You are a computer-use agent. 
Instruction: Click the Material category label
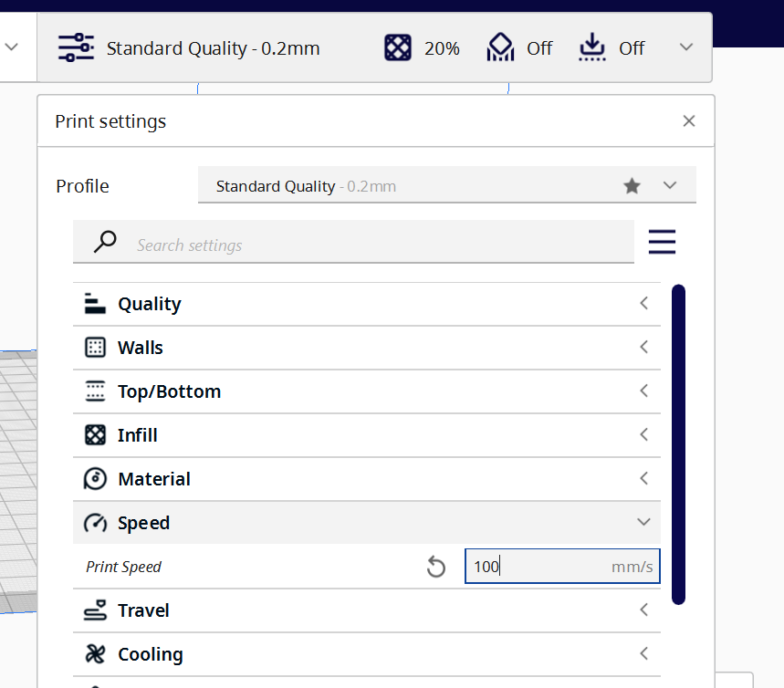pos(154,479)
